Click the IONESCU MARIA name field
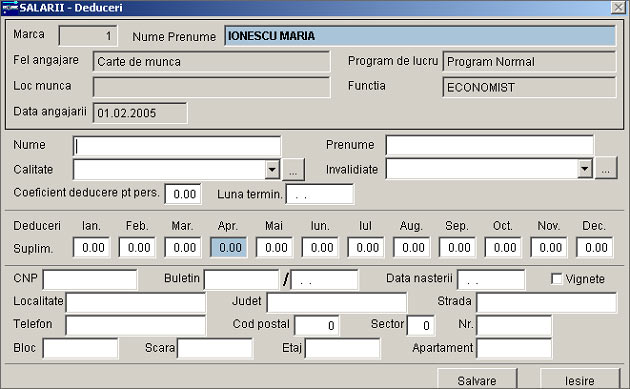The image size is (630, 389). point(420,36)
